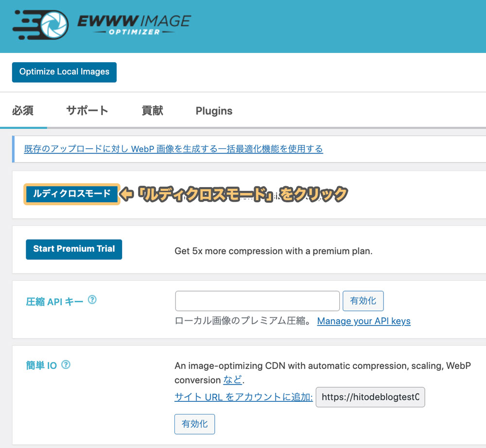
Task: Open the Manage your API keys link
Action: pos(364,321)
